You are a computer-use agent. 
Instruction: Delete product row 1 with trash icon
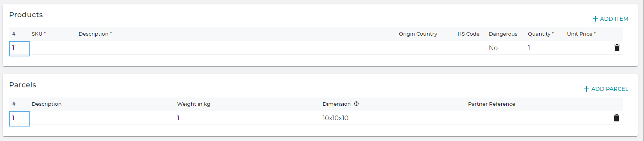[x=617, y=48]
